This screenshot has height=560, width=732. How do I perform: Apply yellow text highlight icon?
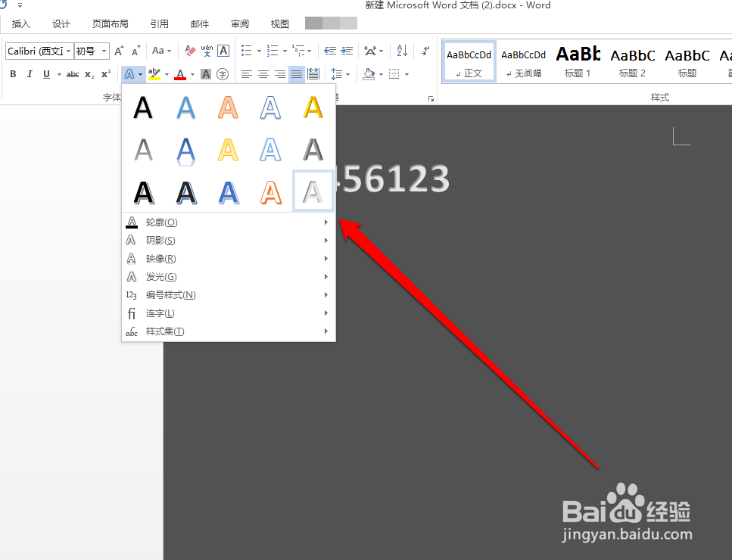tap(154, 74)
